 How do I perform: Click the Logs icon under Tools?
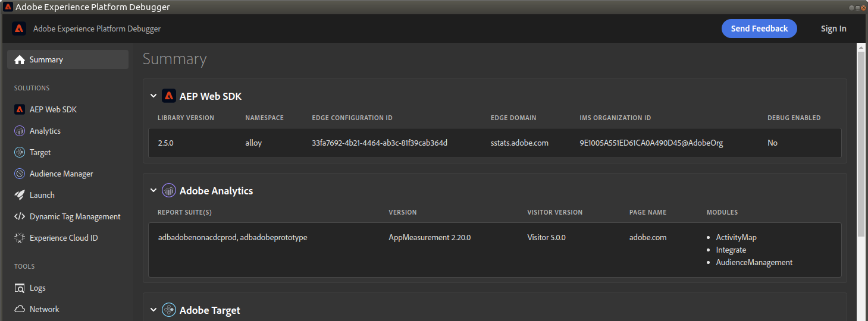[x=20, y=288]
